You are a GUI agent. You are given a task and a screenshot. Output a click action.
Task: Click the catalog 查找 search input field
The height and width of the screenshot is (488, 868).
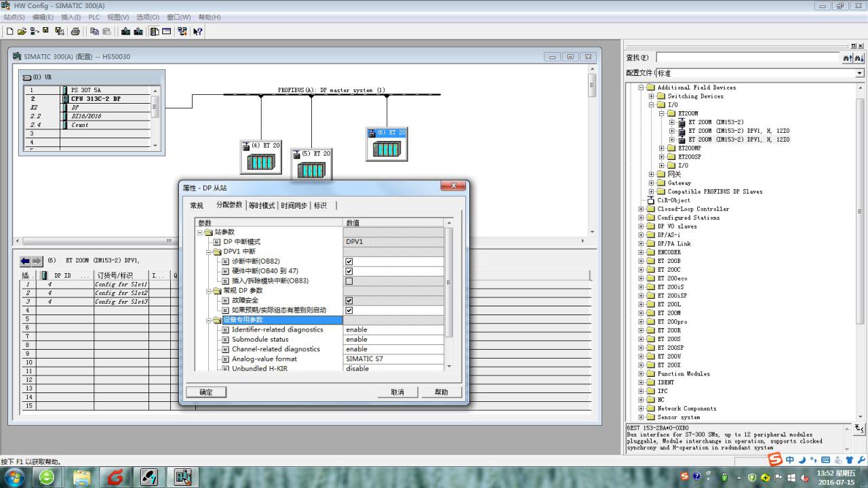click(x=749, y=58)
